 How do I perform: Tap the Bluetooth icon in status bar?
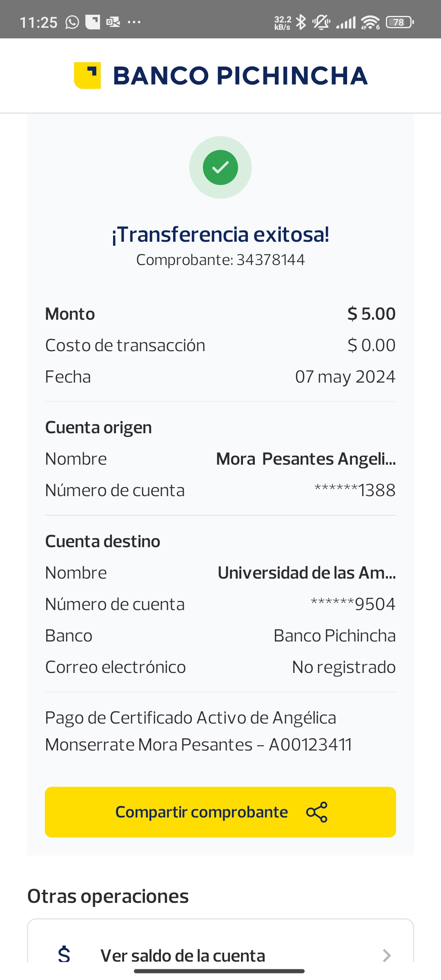pyautogui.click(x=301, y=22)
